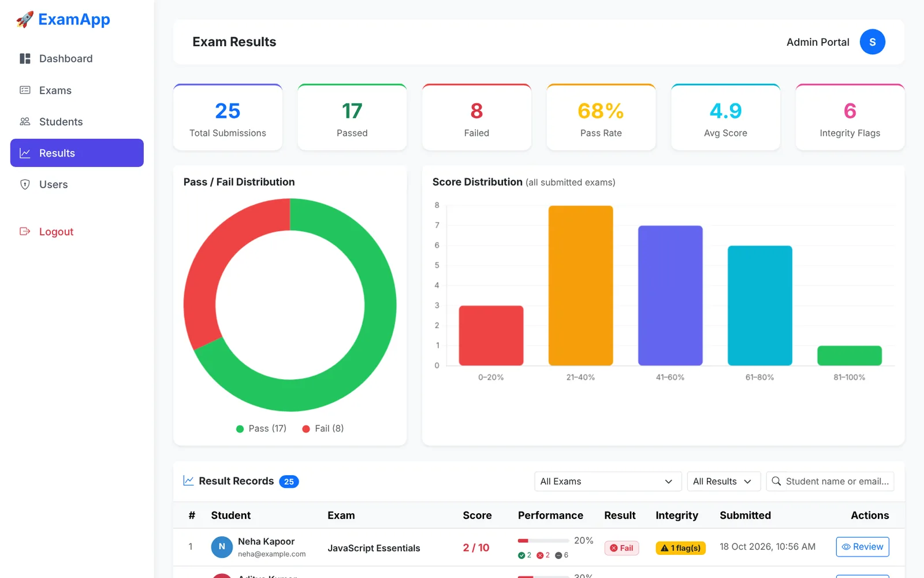
Task: Click the red Fail legend dot
Action: coord(306,429)
